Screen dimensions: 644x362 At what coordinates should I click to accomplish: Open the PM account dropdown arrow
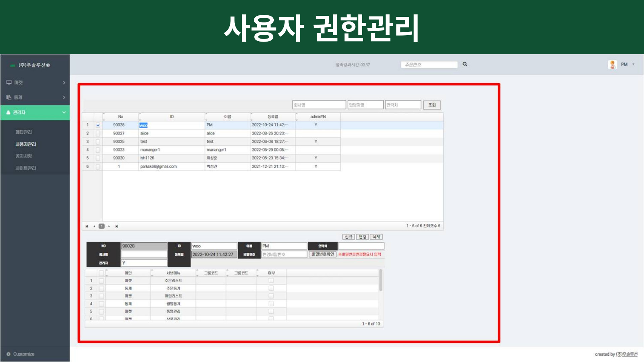pyautogui.click(x=633, y=64)
